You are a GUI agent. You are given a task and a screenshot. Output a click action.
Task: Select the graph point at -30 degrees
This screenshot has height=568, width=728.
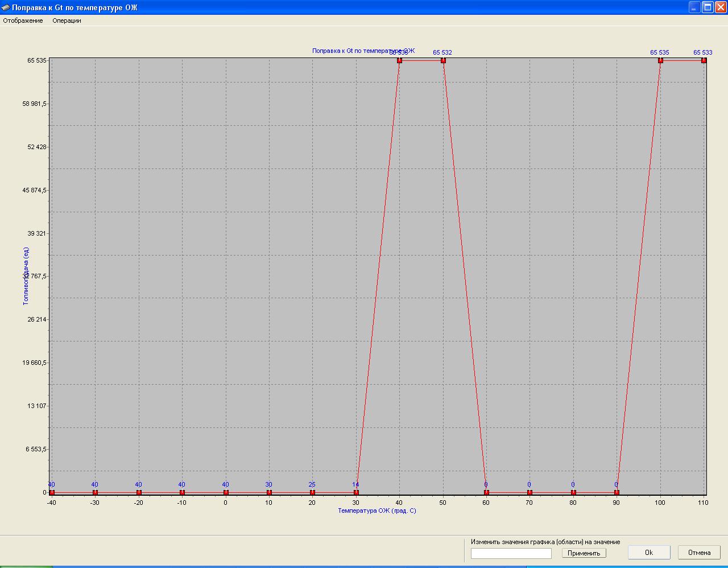point(95,492)
